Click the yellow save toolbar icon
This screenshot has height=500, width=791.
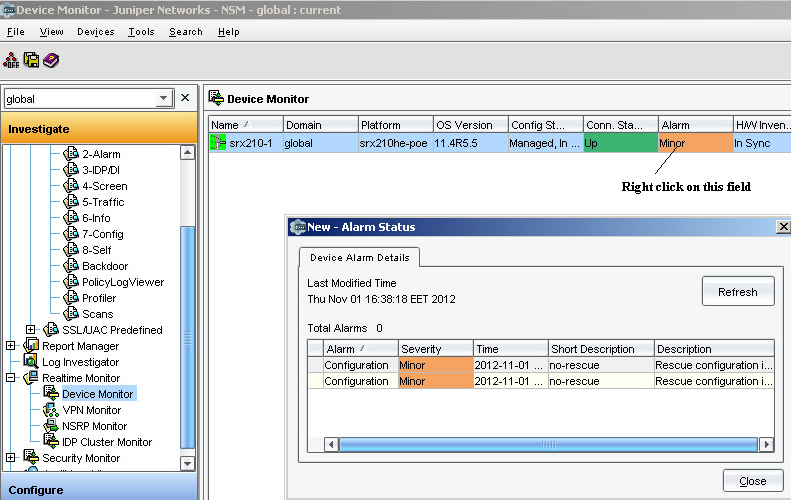tap(31, 60)
